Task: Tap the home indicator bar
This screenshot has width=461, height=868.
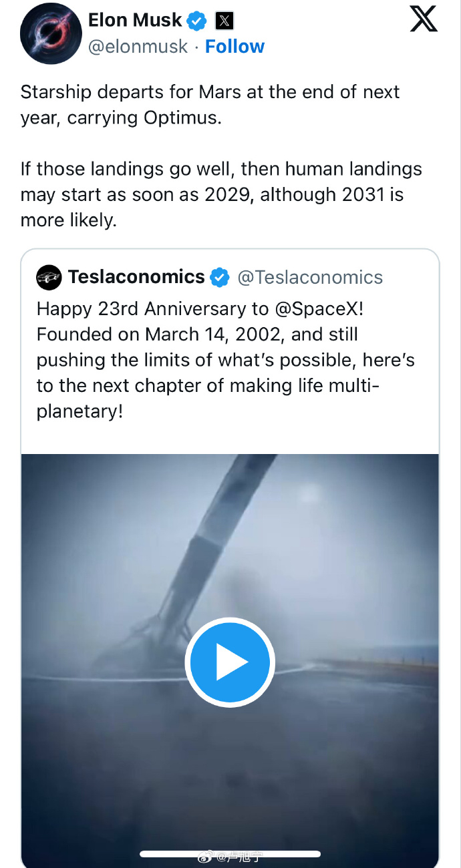Action: 230,854
